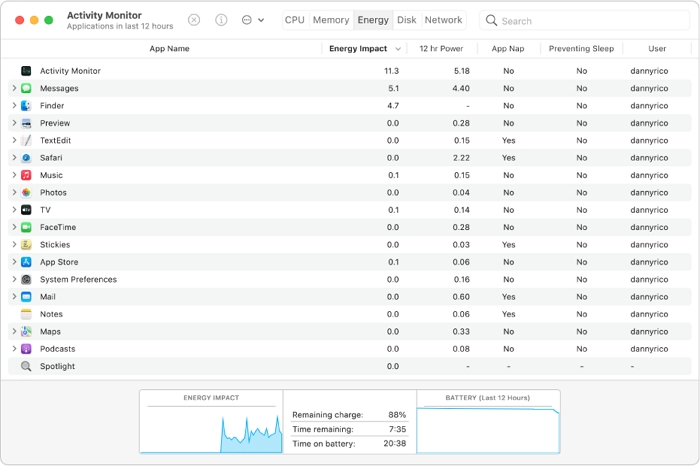
Task: Select the System Preferences row name
Action: 78,279
